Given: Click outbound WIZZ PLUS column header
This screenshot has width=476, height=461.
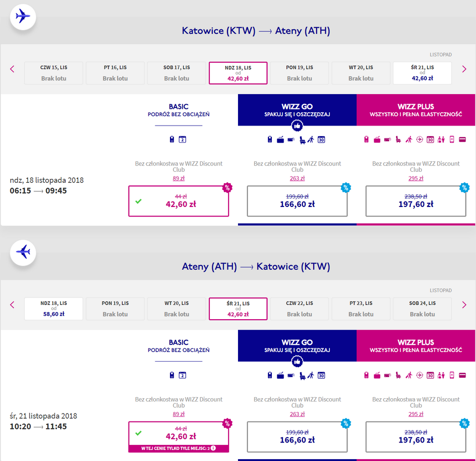Looking at the screenshot, I should point(416,110).
